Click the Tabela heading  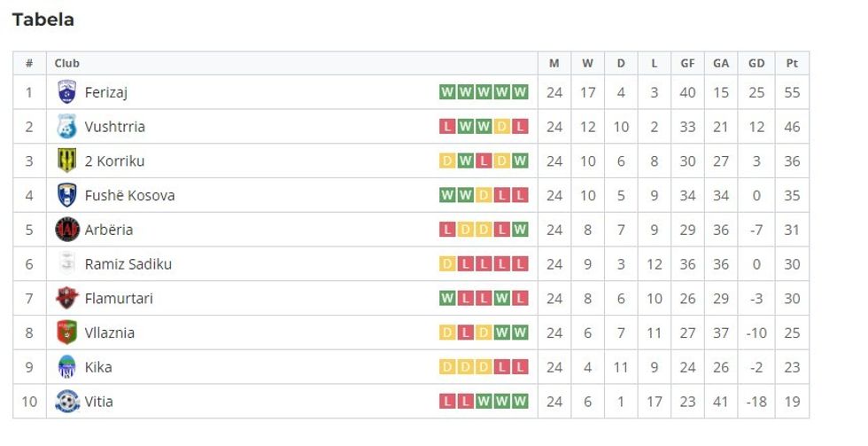pyautogui.click(x=43, y=20)
